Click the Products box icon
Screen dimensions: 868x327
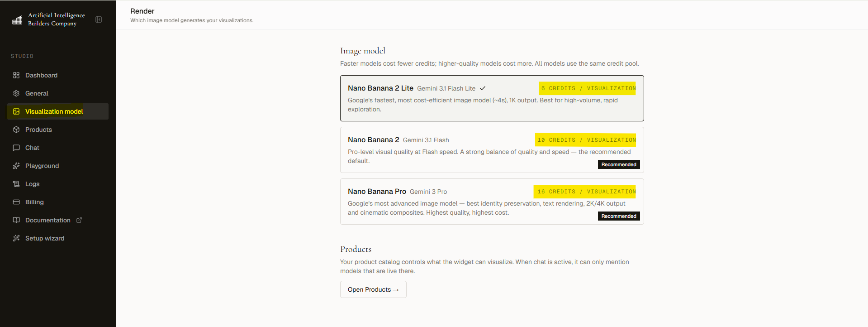pos(16,130)
